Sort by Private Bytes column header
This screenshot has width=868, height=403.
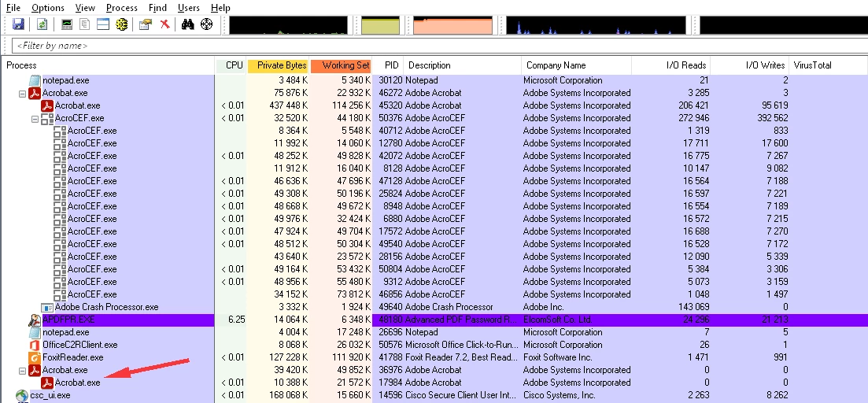[x=278, y=65]
